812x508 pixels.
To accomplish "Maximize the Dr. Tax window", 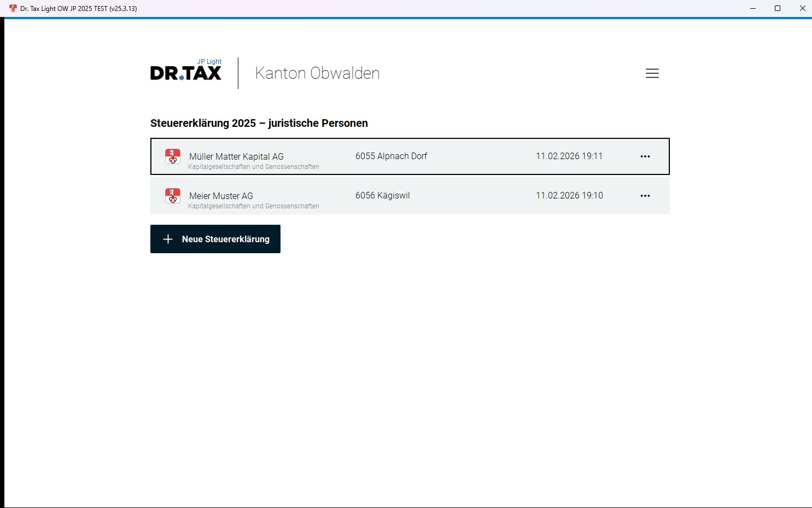I will (778, 8).
